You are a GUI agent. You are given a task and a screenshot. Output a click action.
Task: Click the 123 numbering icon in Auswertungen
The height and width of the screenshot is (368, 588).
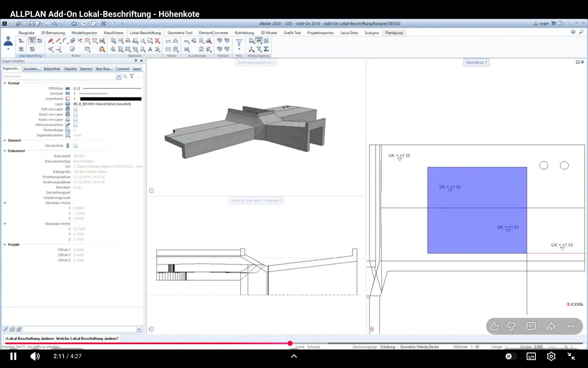click(x=186, y=49)
